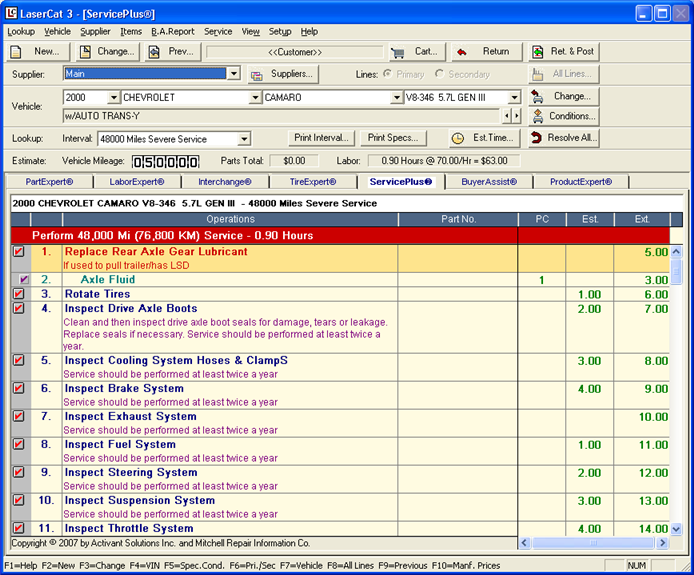
Task: Select the Secondary lines radio button
Action: pyautogui.click(x=439, y=74)
